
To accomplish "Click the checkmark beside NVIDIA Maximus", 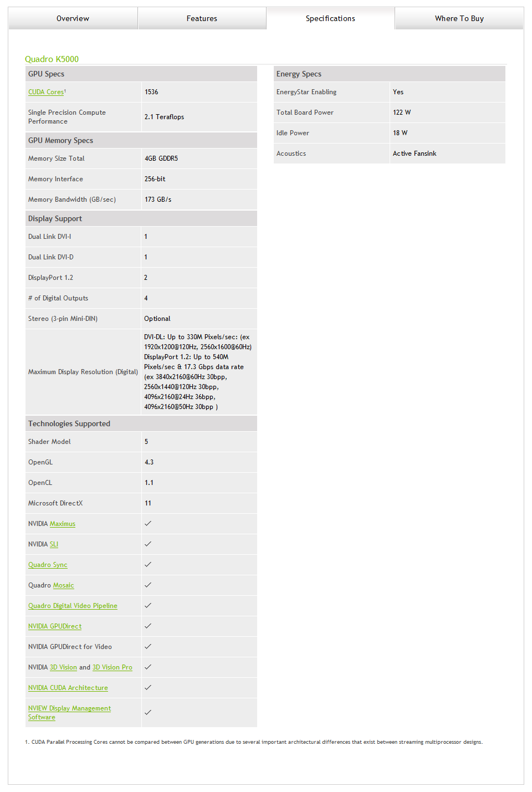I will click(x=148, y=523).
